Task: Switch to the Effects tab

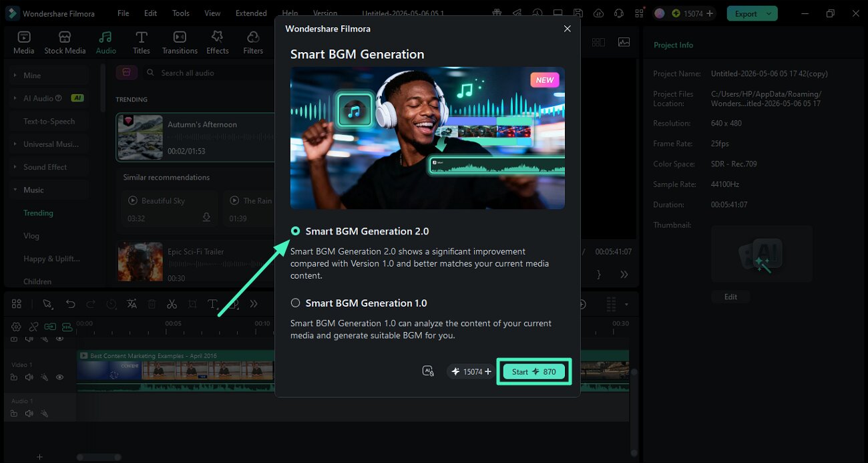Action: pyautogui.click(x=217, y=43)
